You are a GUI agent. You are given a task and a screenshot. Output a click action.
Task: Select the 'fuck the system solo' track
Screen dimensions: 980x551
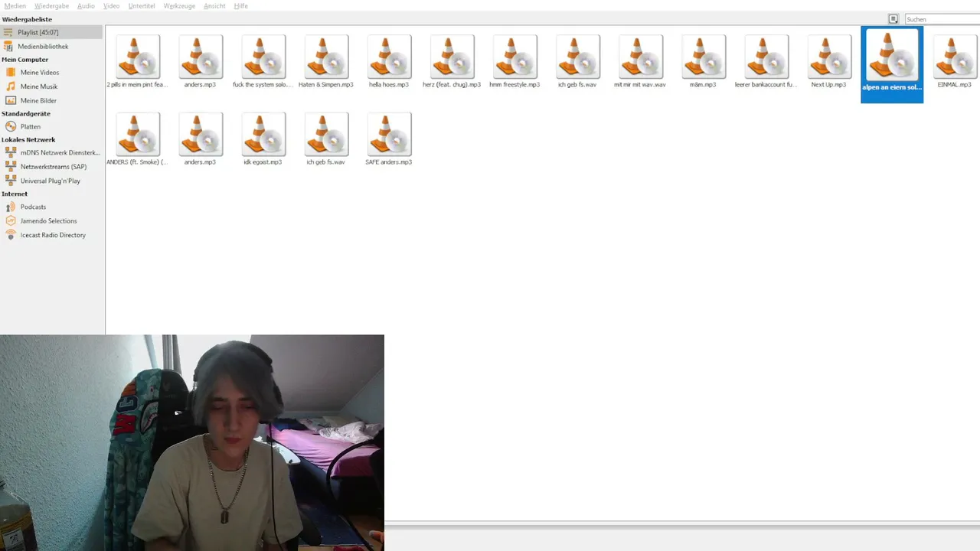[x=263, y=61]
